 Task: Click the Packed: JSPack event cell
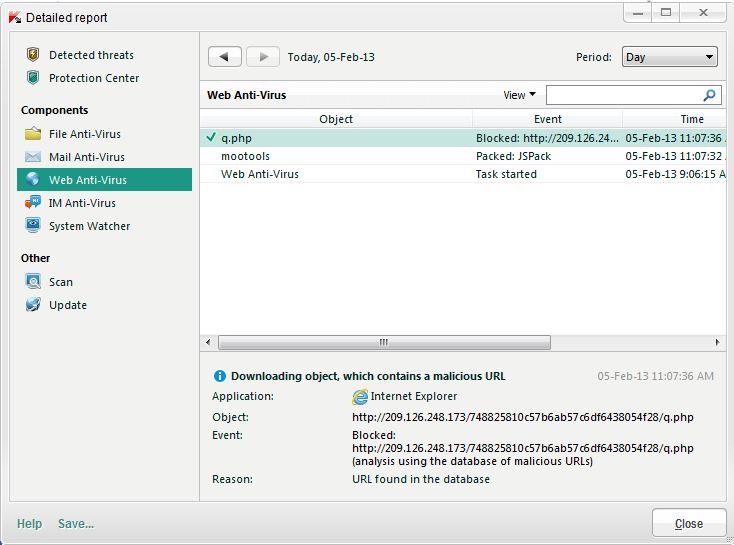tap(514, 156)
